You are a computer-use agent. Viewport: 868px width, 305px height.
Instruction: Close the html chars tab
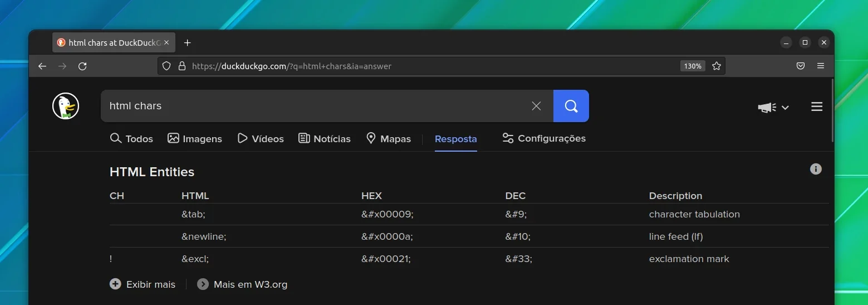pos(166,42)
